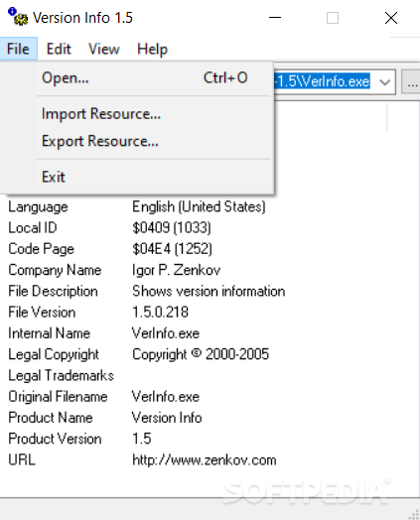420x520 pixels.
Task: Open the Edit menu
Action: 59,49
